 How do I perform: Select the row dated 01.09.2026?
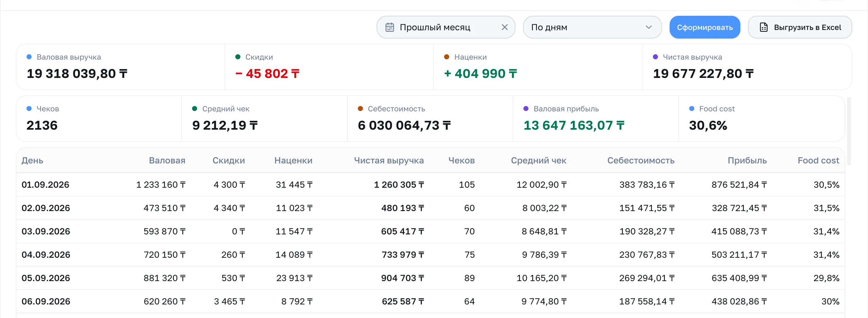pyautogui.click(x=430, y=185)
